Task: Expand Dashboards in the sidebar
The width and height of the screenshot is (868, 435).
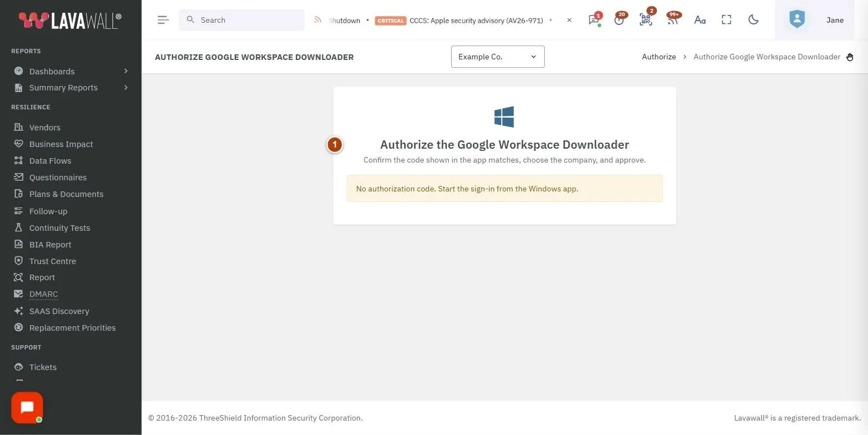Action: [x=71, y=71]
